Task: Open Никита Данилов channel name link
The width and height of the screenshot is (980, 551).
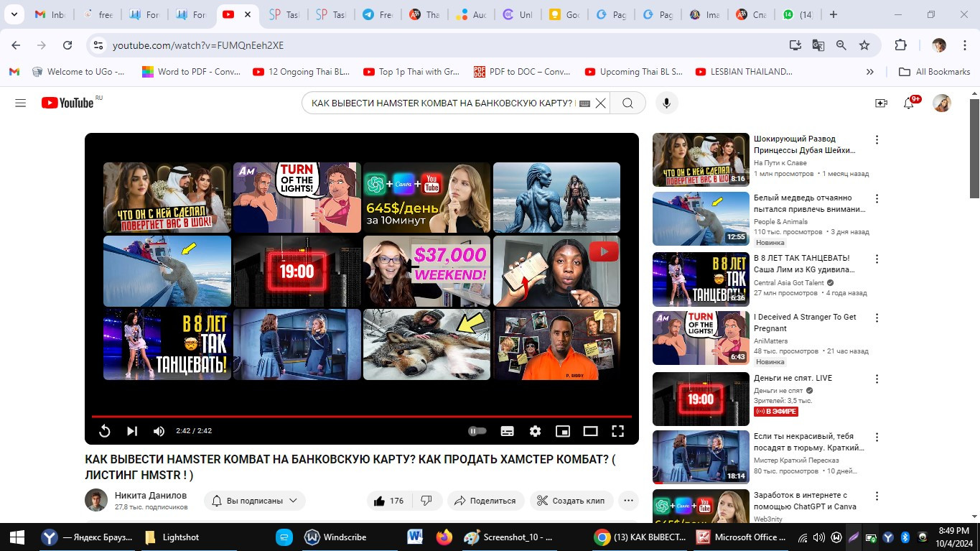Action: [x=151, y=495]
